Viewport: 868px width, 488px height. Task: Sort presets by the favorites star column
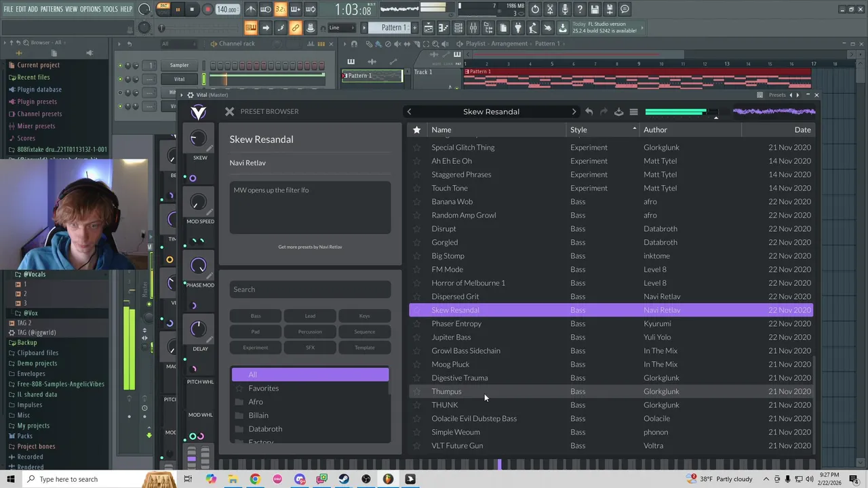[x=416, y=129]
